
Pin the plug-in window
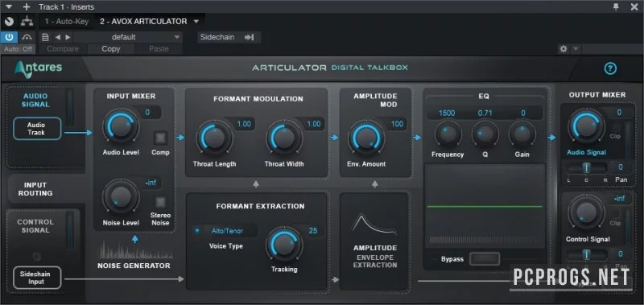coord(616,6)
